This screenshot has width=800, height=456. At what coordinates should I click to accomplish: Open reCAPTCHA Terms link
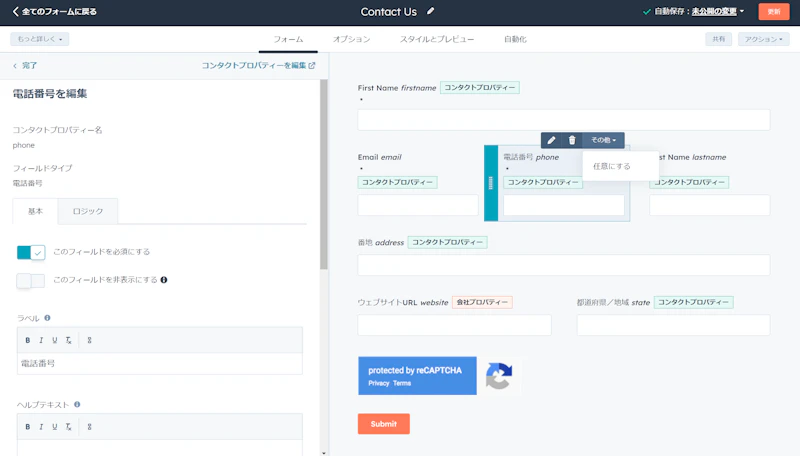[x=402, y=383]
